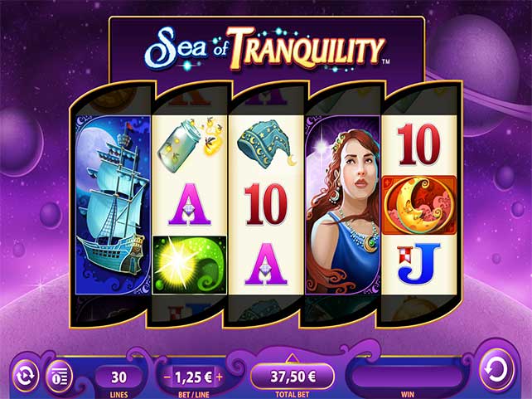Click the Sea of Tranquility logo
The width and height of the screenshot is (532, 399).
coord(266,48)
